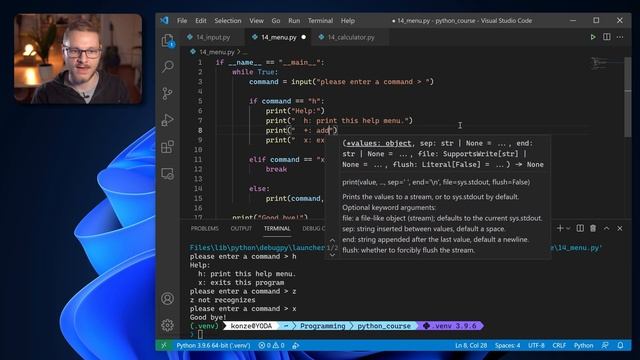Open the View menu
This screenshot has height=360, width=640.
[256, 20]
